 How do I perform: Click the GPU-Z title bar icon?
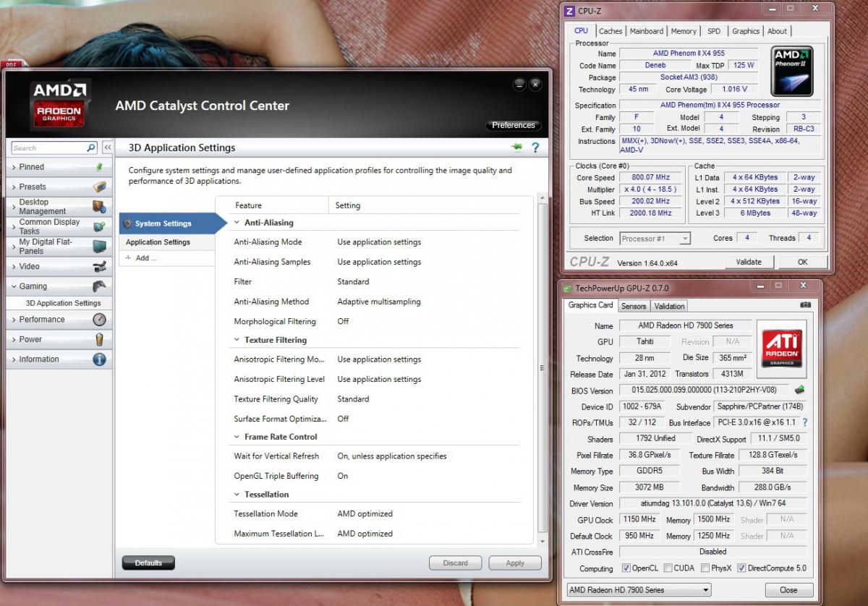569,287
